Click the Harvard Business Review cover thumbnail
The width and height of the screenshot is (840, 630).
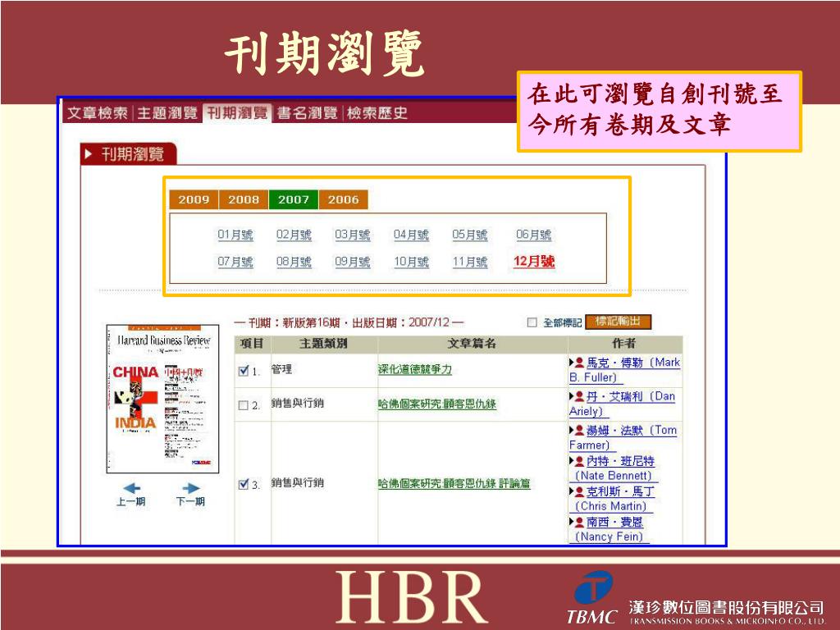[x=163, y=399]
